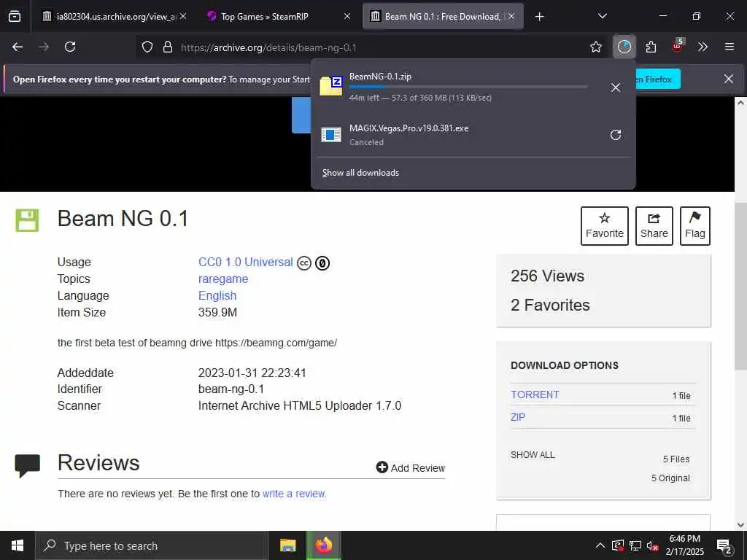The image size is (747, 560).
Task: Open the muted volume tray icon
Action: (x=652, y=546)
